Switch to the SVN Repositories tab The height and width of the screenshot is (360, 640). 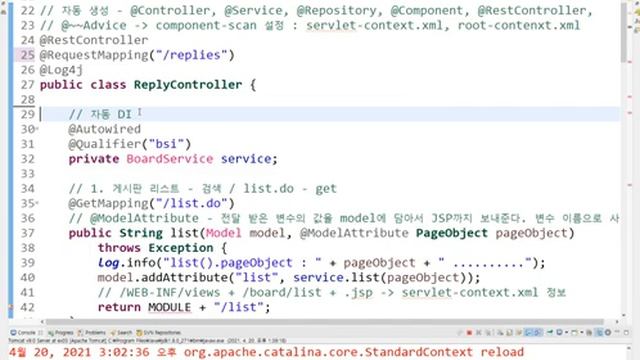pyautogui.click(x=158, y=333)
